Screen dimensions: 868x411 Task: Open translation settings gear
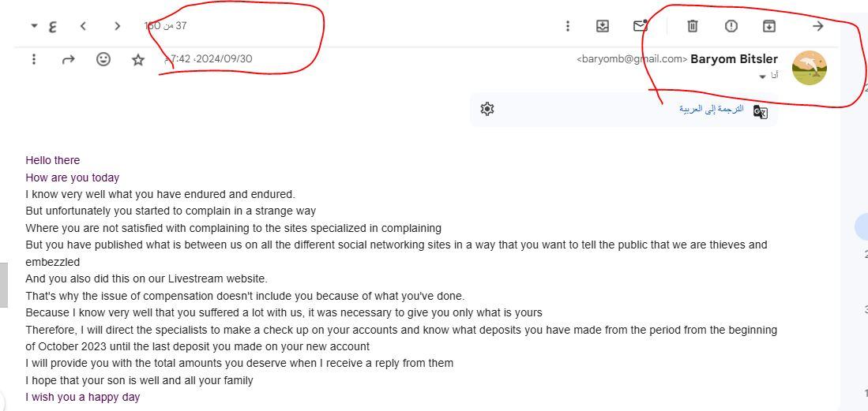487,109
